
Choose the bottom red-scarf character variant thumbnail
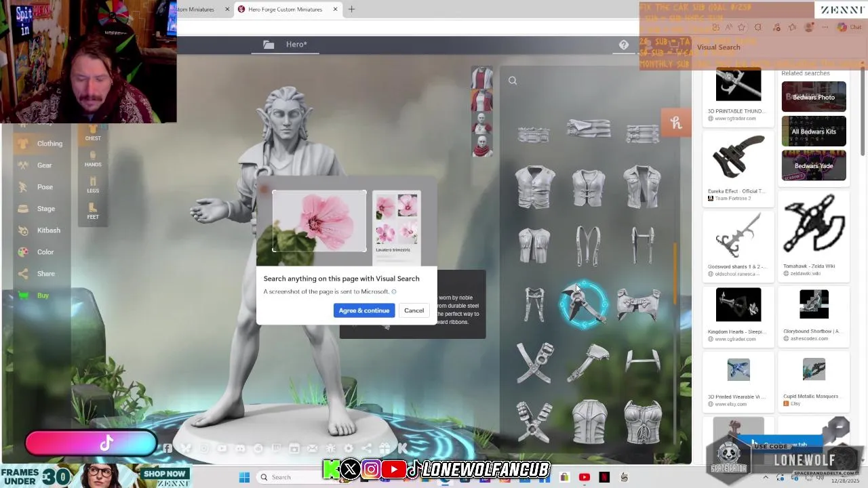pyautogui.click(x=482, y=146)
